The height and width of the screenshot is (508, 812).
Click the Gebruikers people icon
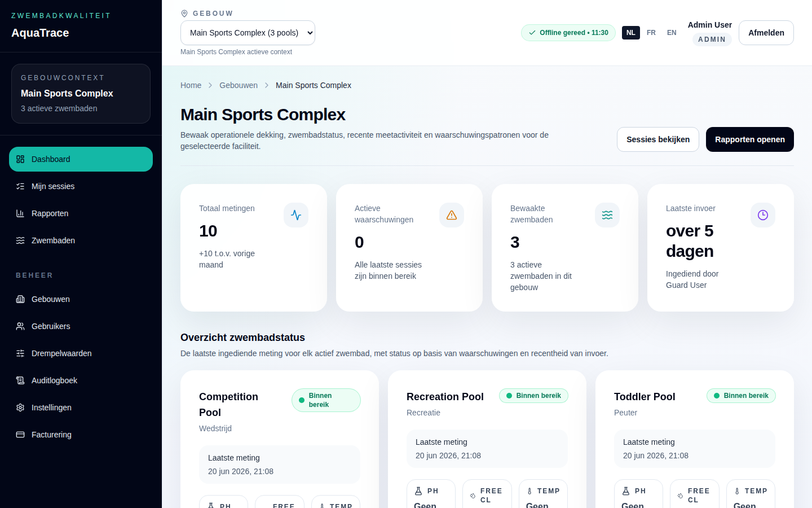[x=20, y=326]
